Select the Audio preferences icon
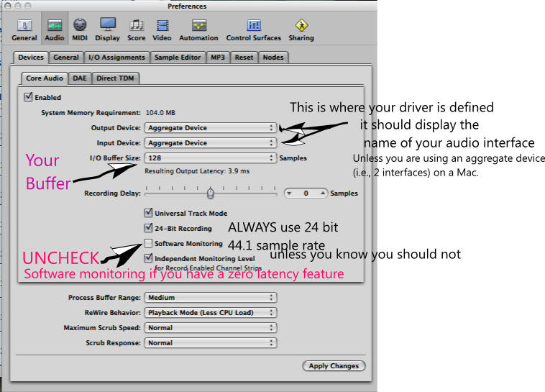The height and width of the screenshot is (392, 545). [x=54, y=30]
